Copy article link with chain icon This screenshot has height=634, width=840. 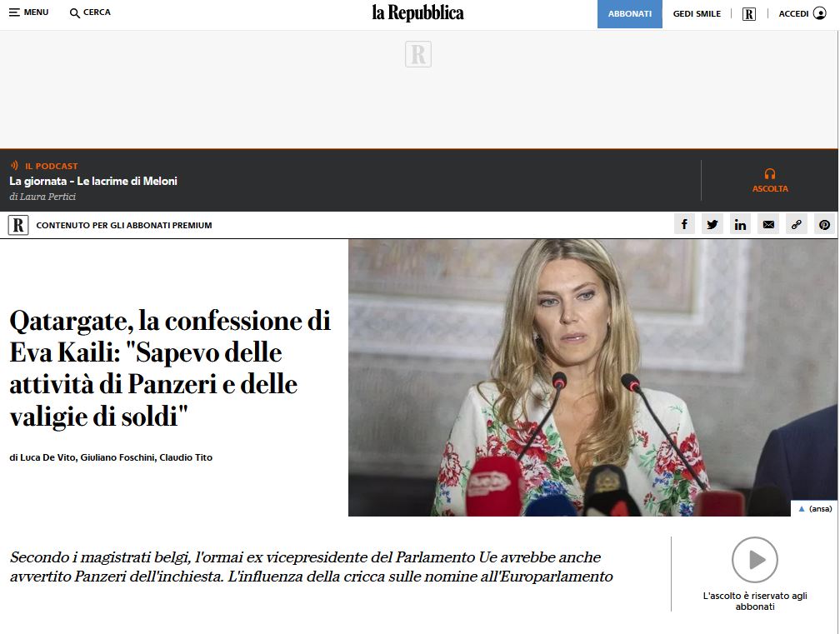797,224
